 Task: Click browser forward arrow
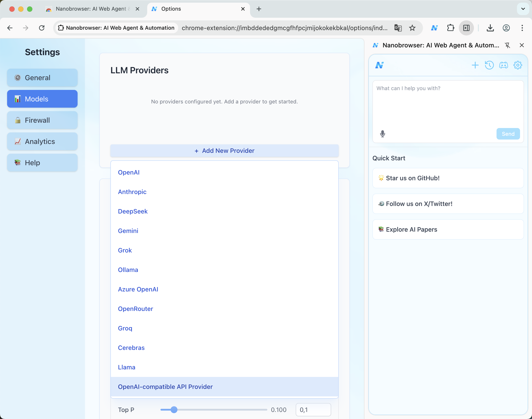(25, 28)
